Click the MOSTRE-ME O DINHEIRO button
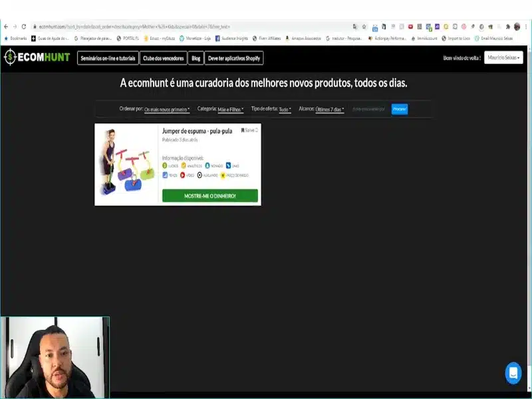Image resolution: width=532 pixels, height=399 pixels. click(210, 196)
